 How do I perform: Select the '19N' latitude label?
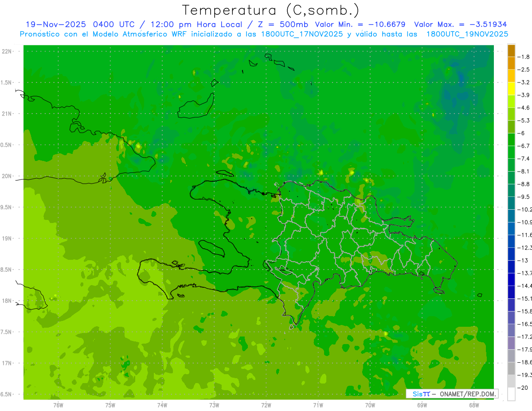coord(7,239)
